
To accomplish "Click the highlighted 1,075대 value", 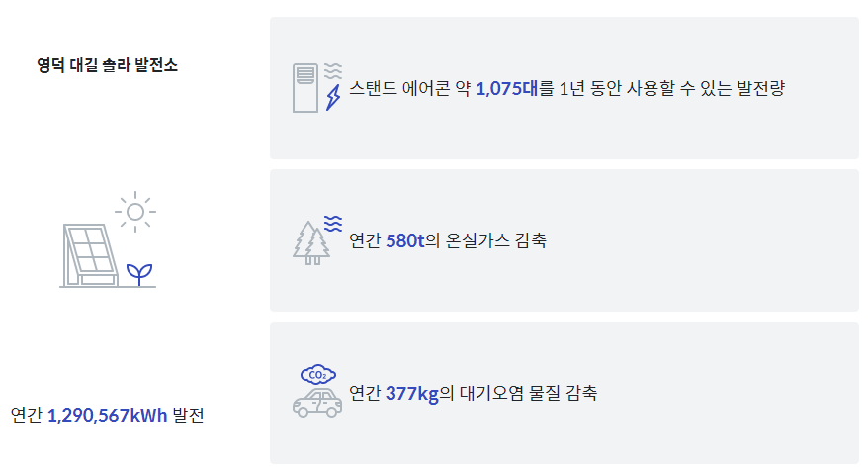I will click(x=506, y=89).
